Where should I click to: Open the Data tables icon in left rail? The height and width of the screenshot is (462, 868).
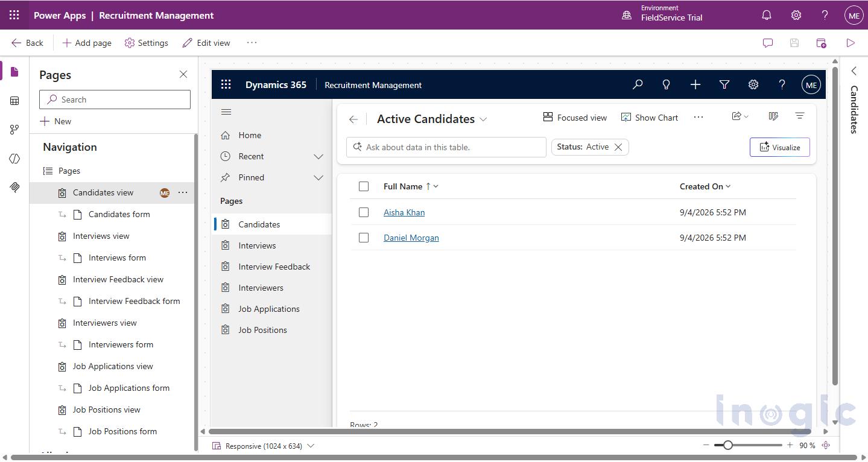[x=14, y=101]
